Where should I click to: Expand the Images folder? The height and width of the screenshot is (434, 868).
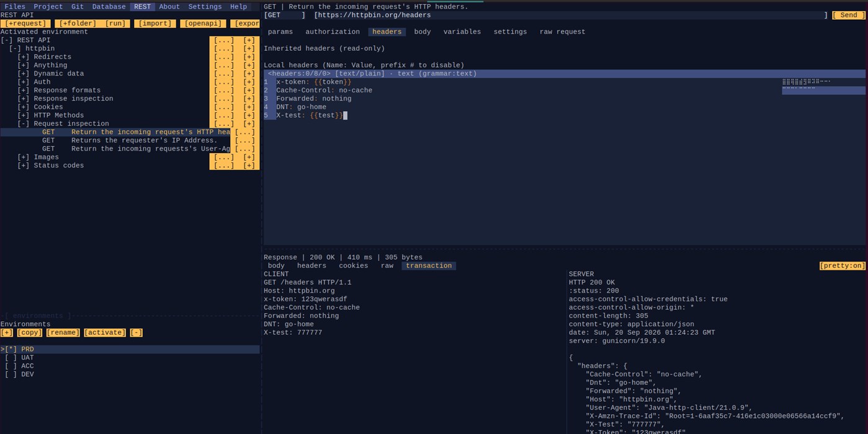tap(24, 157)
